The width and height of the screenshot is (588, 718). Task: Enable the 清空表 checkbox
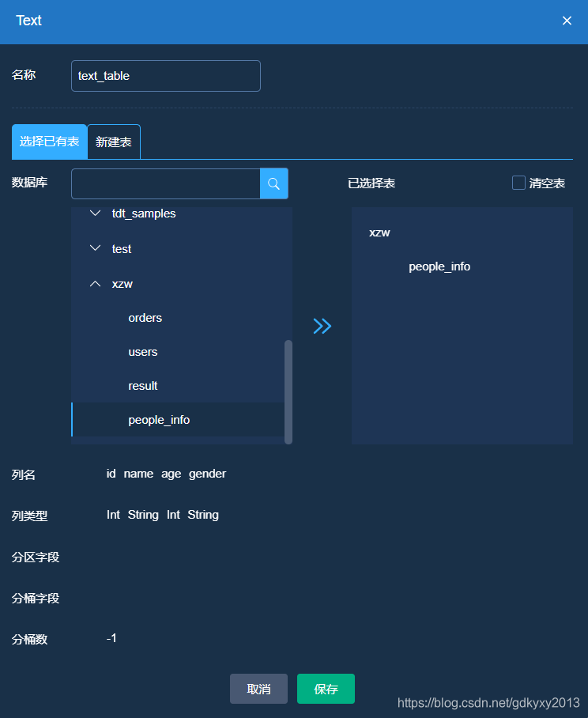[x=518, y=183]
